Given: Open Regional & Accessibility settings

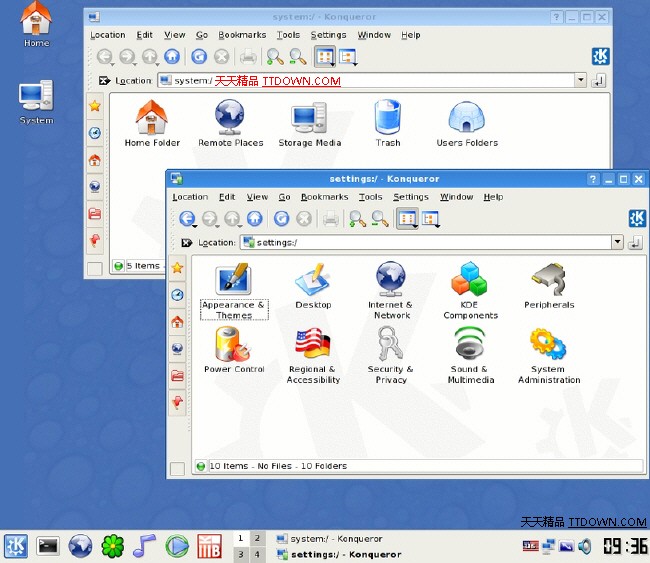Looking at the screenshot, I should [313, 355].
